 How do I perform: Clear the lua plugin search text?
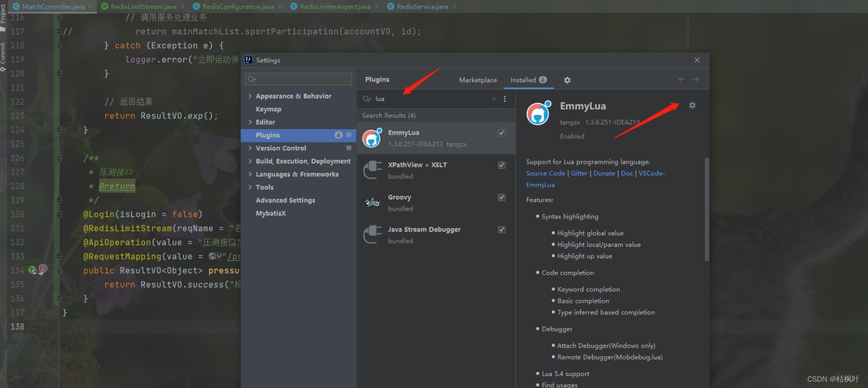point(494,99)
